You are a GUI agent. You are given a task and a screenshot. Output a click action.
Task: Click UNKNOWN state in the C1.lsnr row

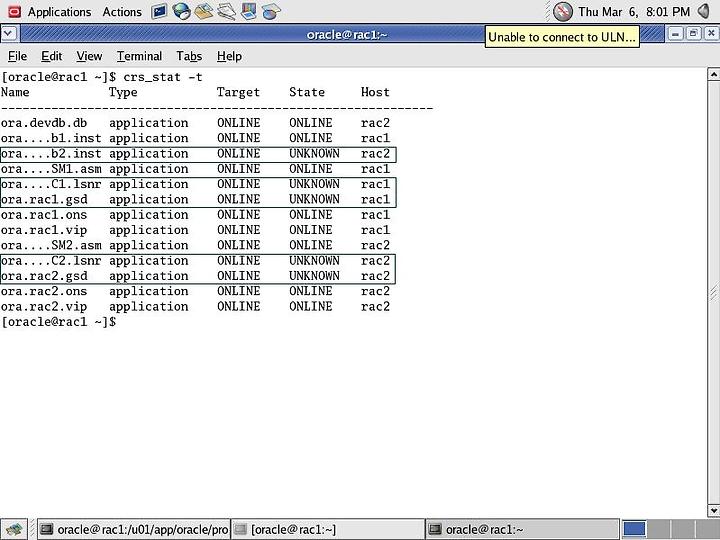point(314,184)
